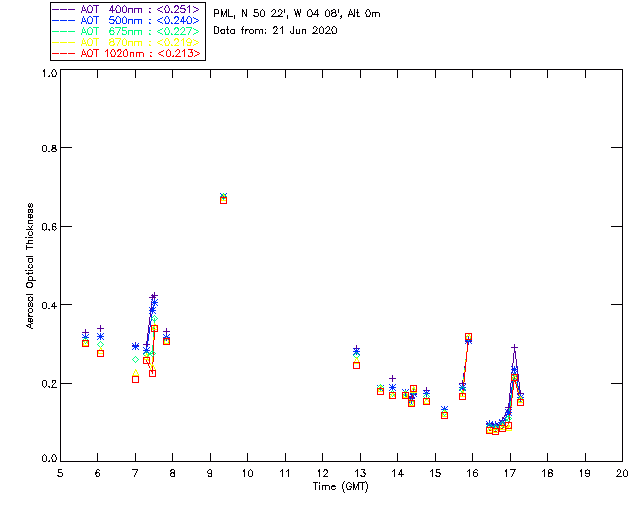Click the Aerosol Optical Thickness axis label
The image size is (640, 512).
pos(30,266)
